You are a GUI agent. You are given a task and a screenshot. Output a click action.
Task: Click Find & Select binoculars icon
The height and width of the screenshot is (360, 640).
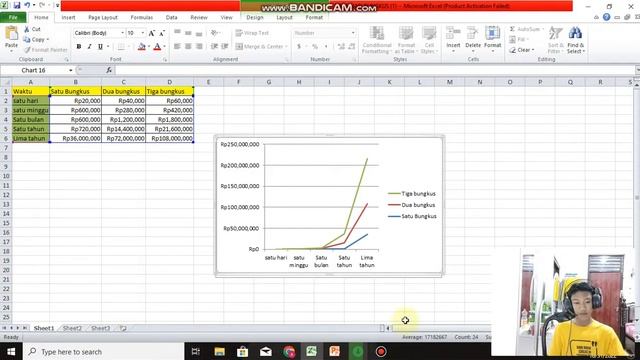[x=575, y=33]
